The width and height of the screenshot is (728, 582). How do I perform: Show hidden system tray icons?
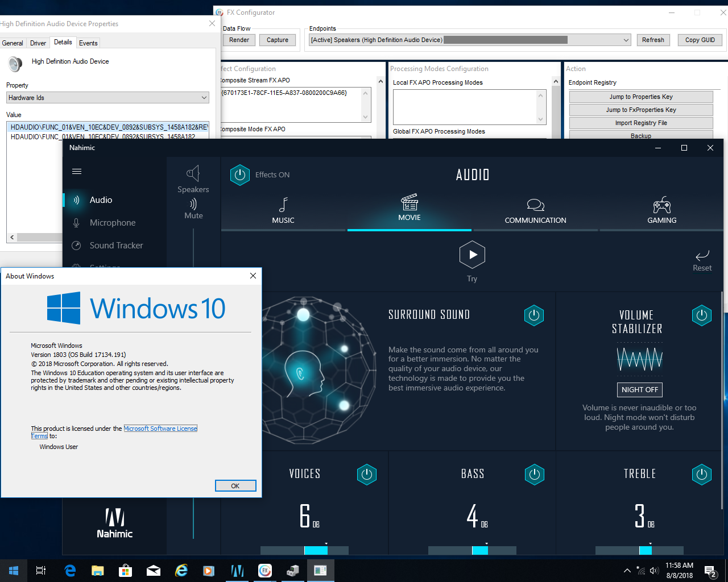tap(627, 571)
